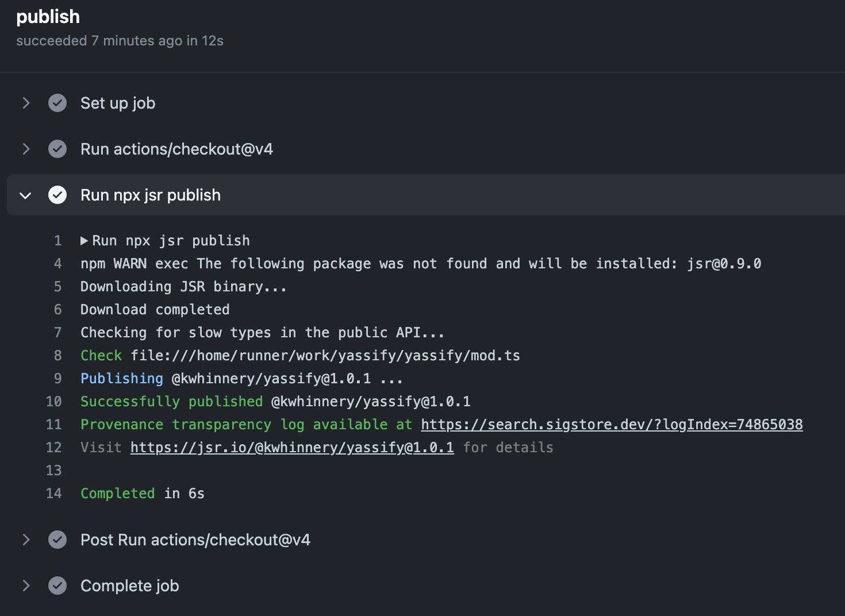Click the Post Run actions/checkout@v4 step title
The height and width of the screenshot is (616, 845).
(195, 540)
